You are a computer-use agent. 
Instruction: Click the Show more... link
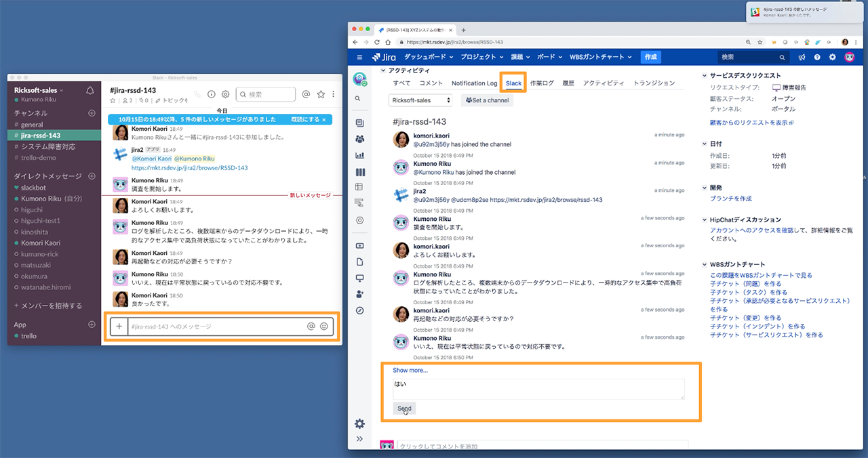click(x=410, y=371)
